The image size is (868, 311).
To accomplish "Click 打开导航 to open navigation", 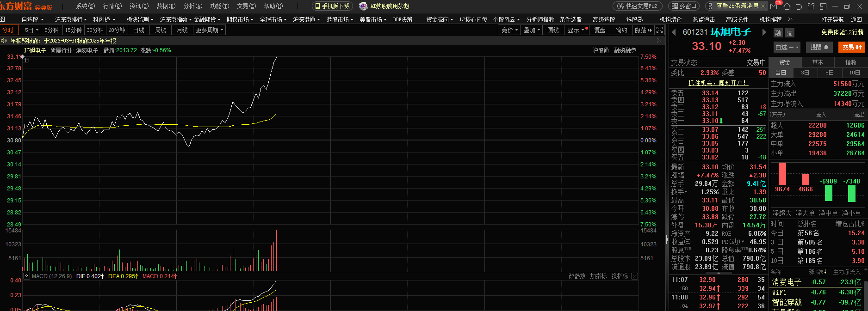I will 832,19.
